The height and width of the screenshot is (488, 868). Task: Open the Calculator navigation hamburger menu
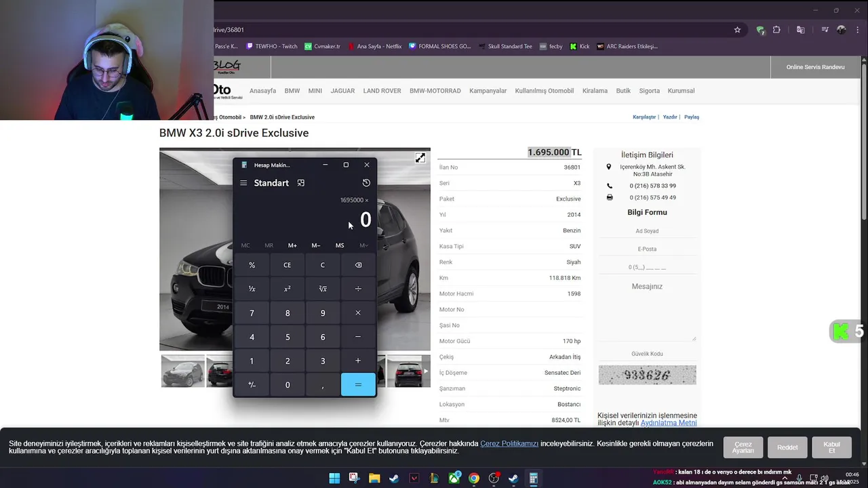[243, 183]
